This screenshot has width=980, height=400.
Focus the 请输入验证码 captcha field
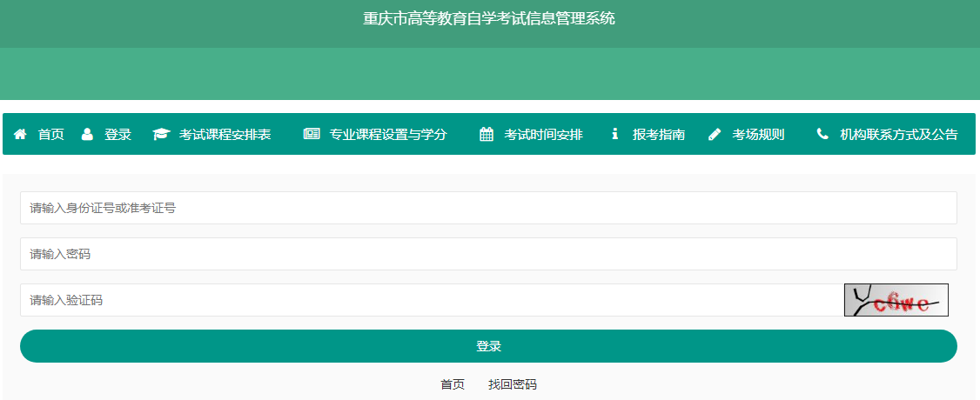pos(432,300)
